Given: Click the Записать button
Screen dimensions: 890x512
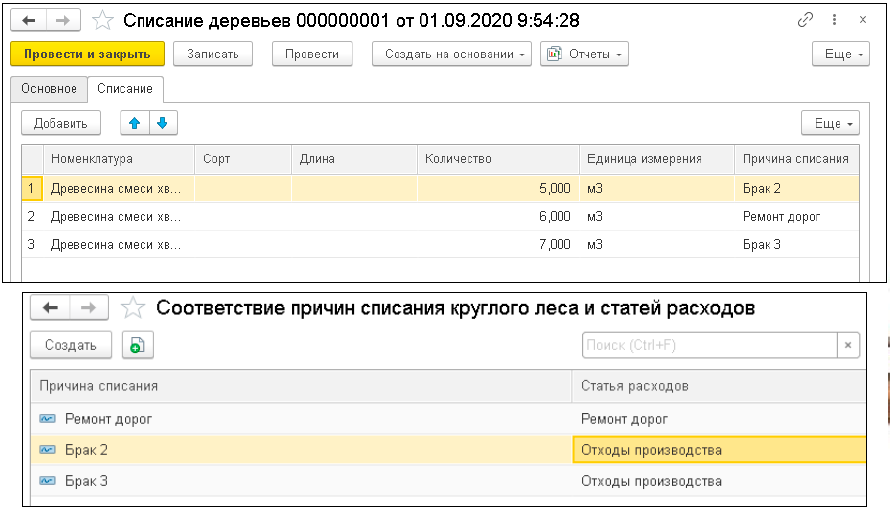Looking at the screenshot, I should [212, 54].
